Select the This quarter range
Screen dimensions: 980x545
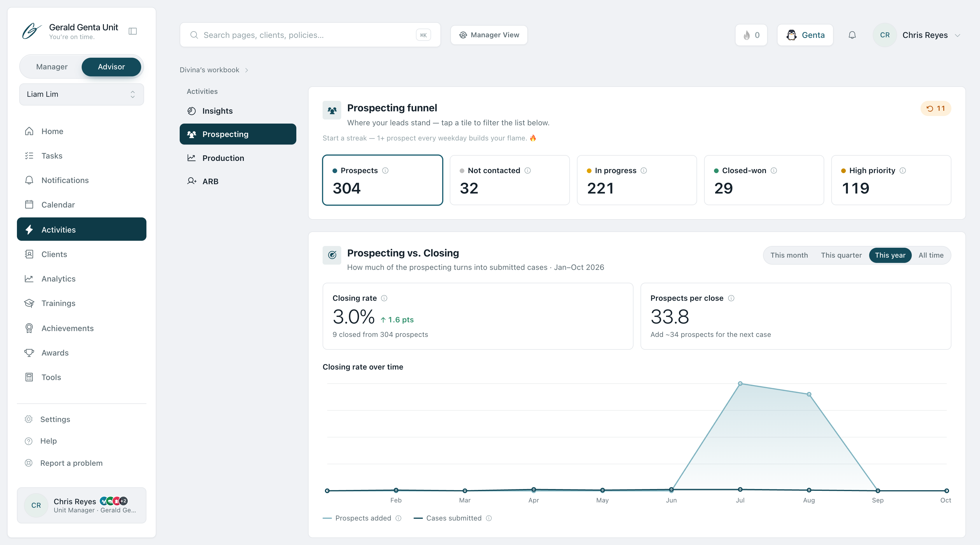point(841,255)
